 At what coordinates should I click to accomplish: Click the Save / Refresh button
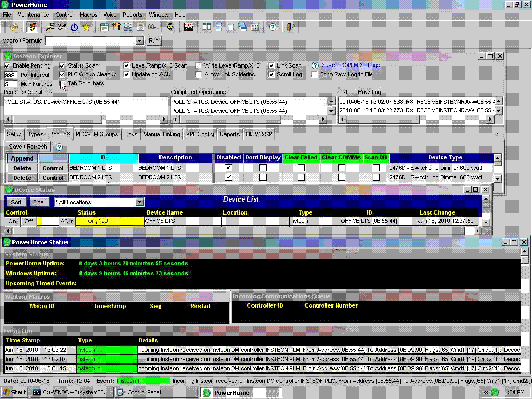(28, 147)
